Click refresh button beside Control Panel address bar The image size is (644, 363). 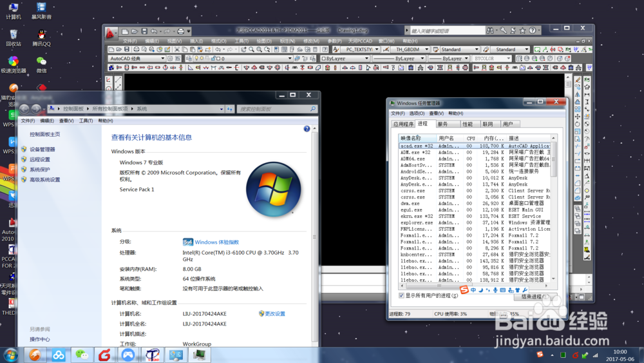pyautogui.click(x=230, y=109)
